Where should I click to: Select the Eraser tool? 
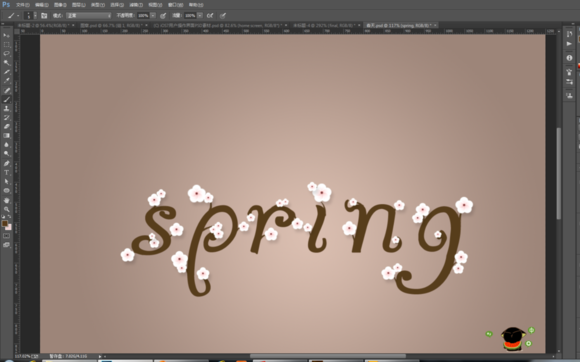coord(6,126)
